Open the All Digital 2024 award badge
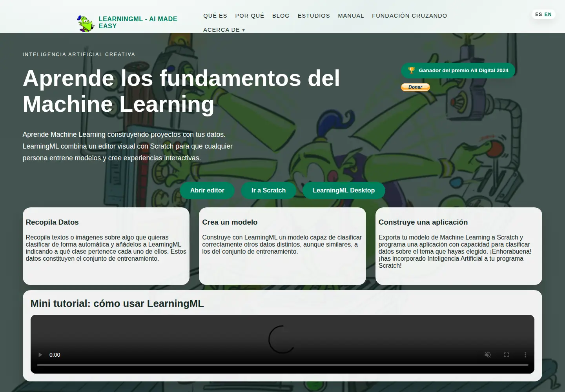 click(x=458, y=71)
